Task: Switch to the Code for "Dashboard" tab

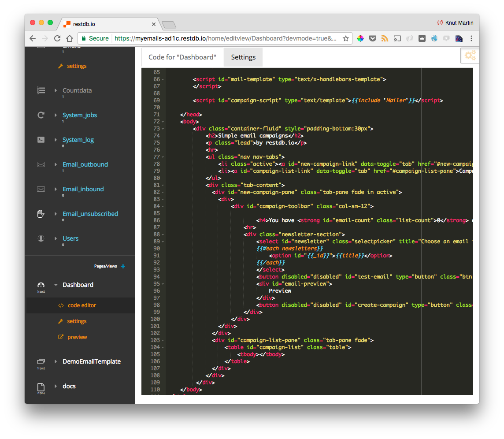Action: tap(182, 57)
